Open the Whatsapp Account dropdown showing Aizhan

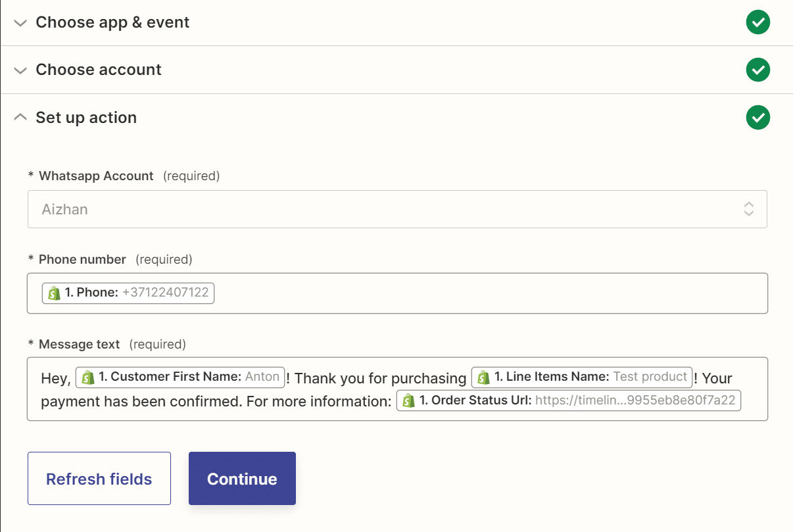[396, 208]
